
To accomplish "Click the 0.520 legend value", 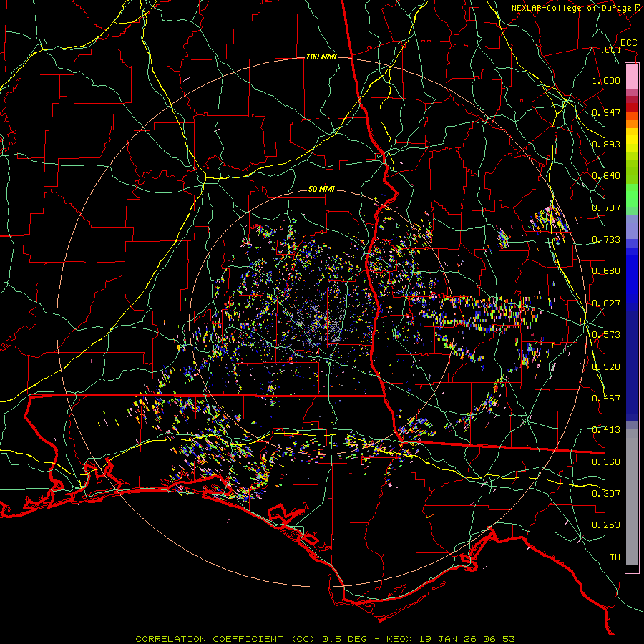I will coord(606,367).
